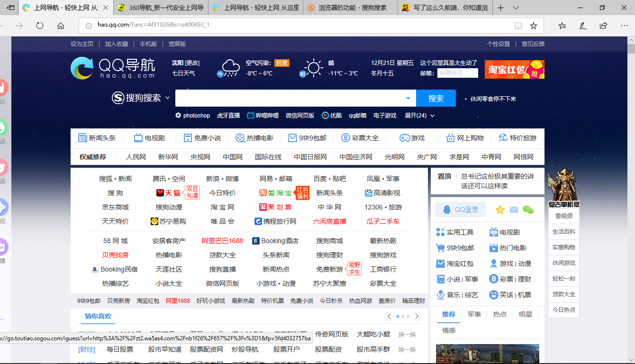This screenshot has height=364, width=635.
Task: Add page to favorites star icon
Action: tap(534, 26)
